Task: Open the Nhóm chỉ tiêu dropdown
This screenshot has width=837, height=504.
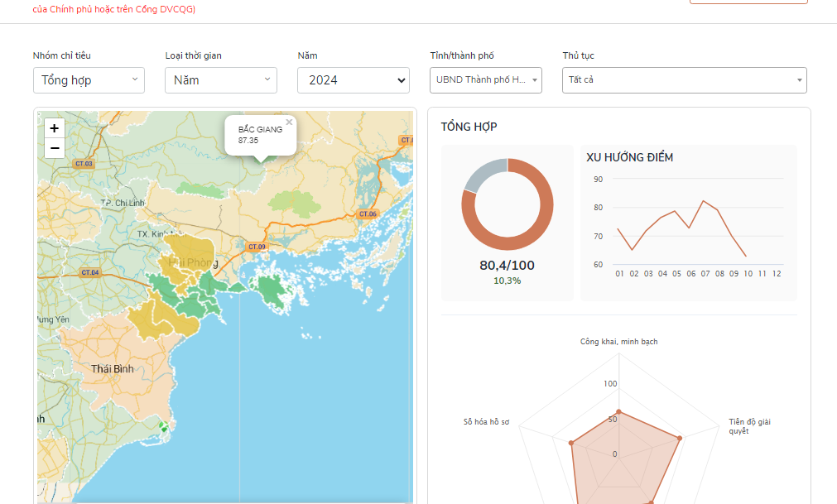Action: 89,80
